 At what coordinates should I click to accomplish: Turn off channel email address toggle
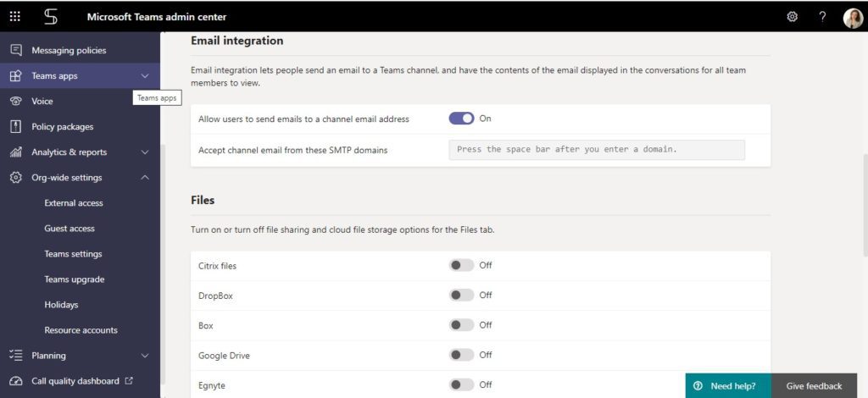461,119
